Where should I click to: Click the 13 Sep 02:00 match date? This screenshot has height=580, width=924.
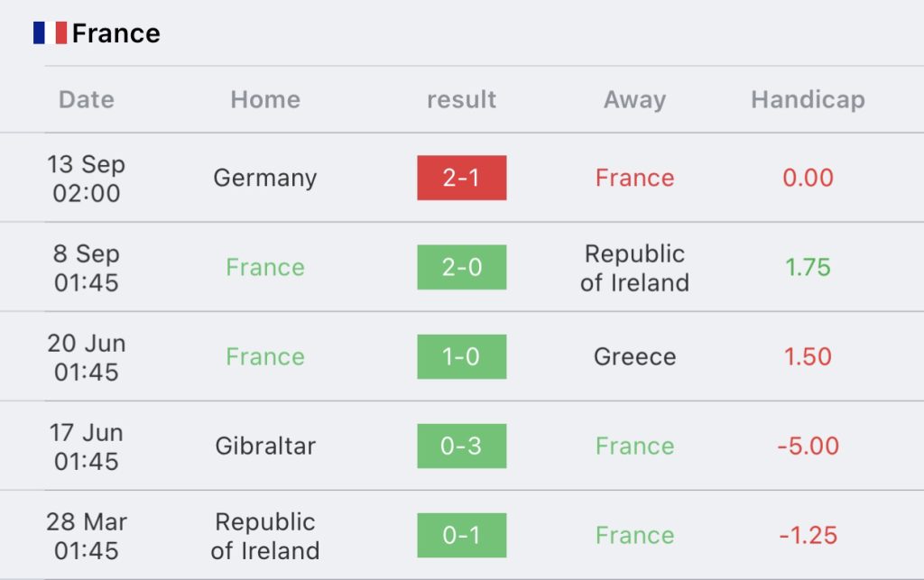pos(87,179)
